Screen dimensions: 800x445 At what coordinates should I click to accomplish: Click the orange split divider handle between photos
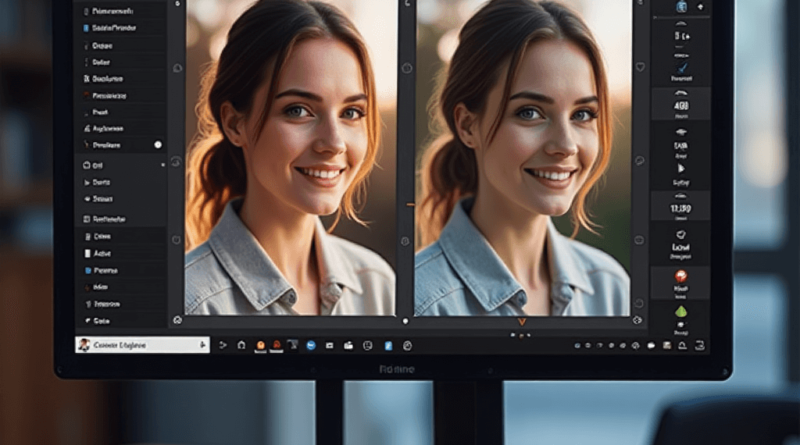point(407,204)
